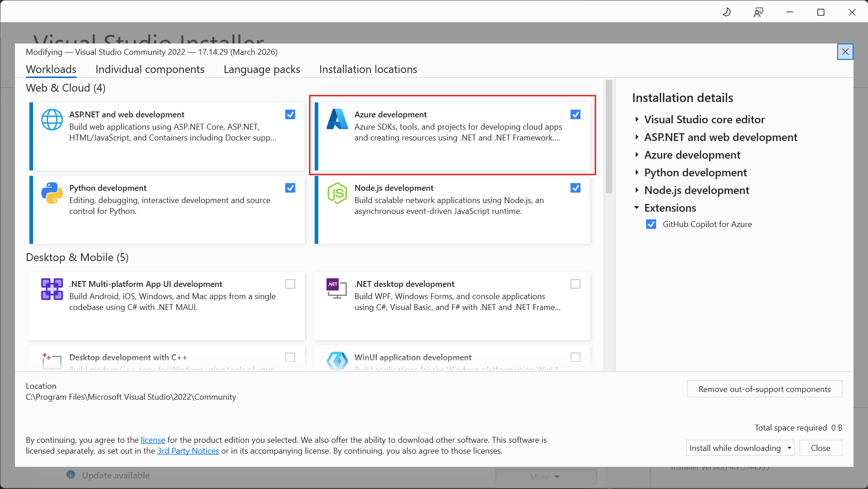The width and height of the screenshot is (868, 489).
Task: Click the .NET Multi-platform App UI icon
Action: 52,289
